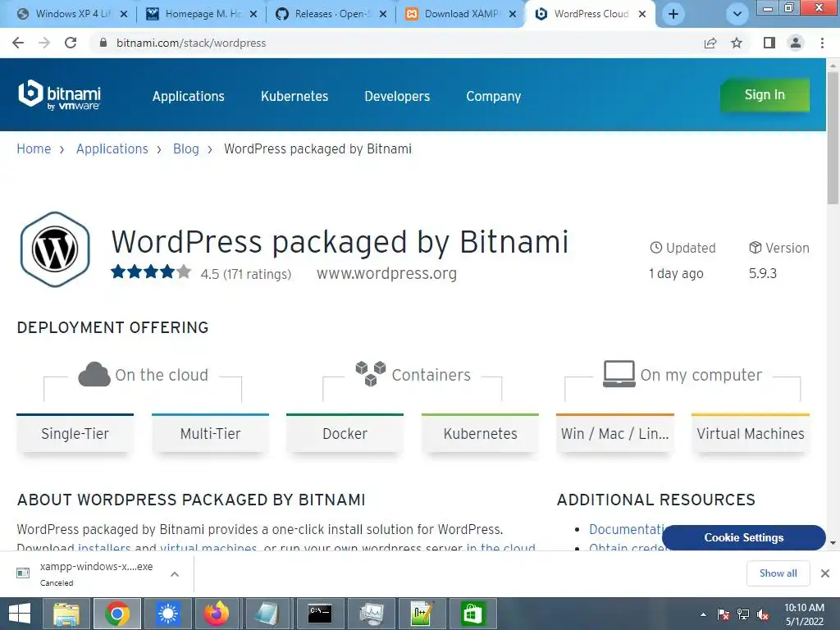Open the browser side panel icon
The height and width of the screenshot is (630, 840).
(769, 43)
